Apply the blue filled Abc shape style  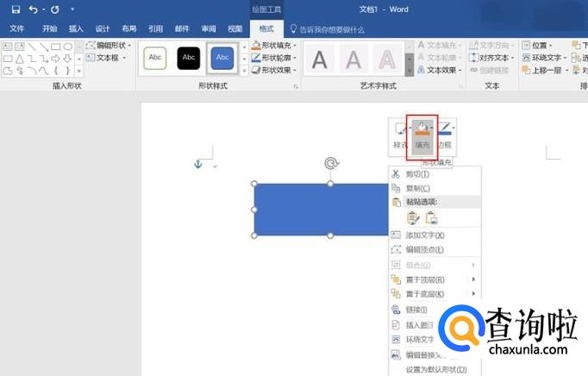tap(222, 58)
